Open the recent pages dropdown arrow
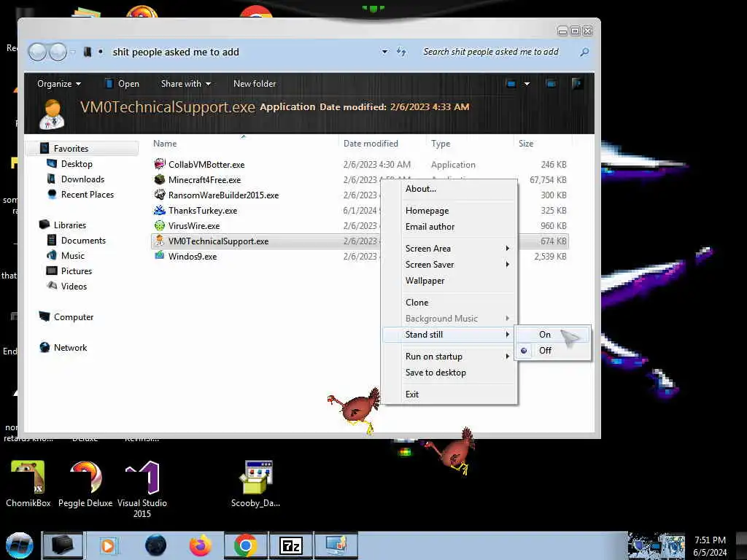This screenshot has width=747, height=560. click(73, 52)
